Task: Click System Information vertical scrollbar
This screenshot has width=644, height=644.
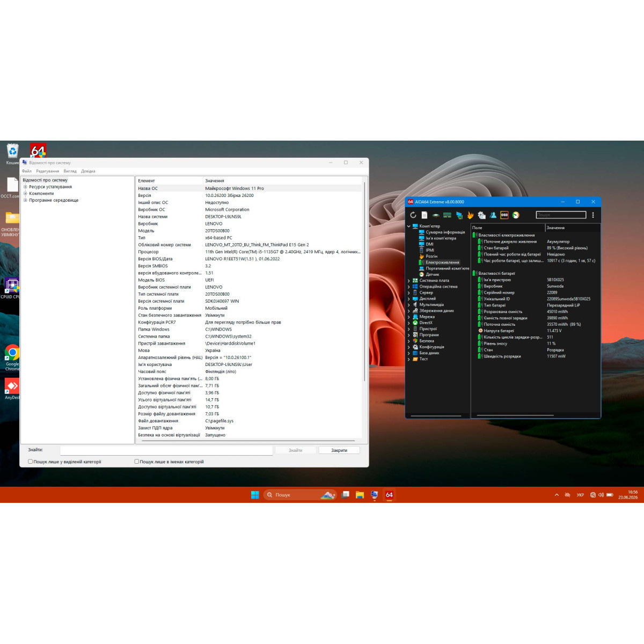Action: coord(365,282)
